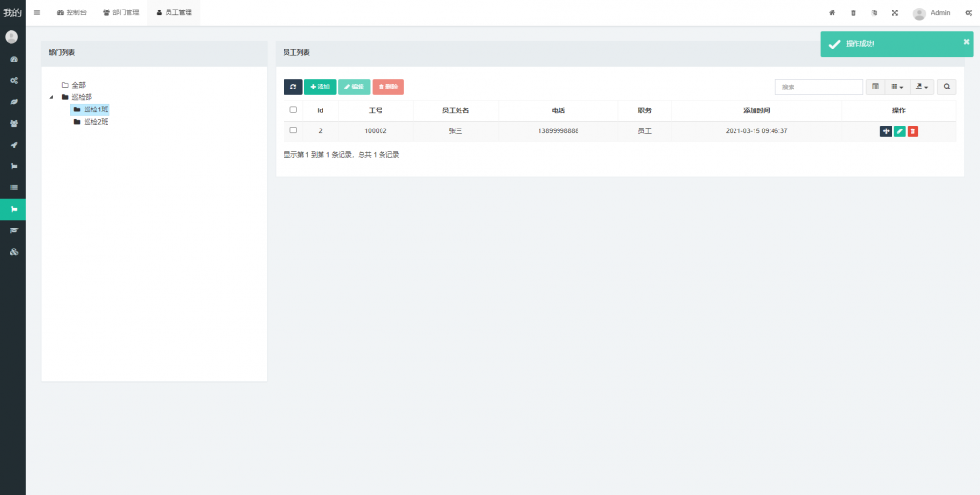Viewport: 980px width, 495px height.
Task: Click the home icon in top bar
Action: (x=832, y=13)
